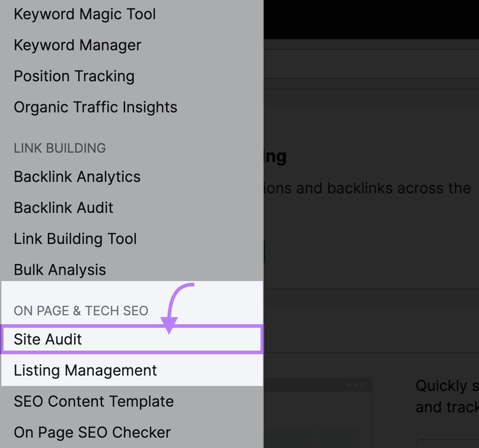
Task: Click the LINK BUILDING section header
Action: [x=60, y=148]
